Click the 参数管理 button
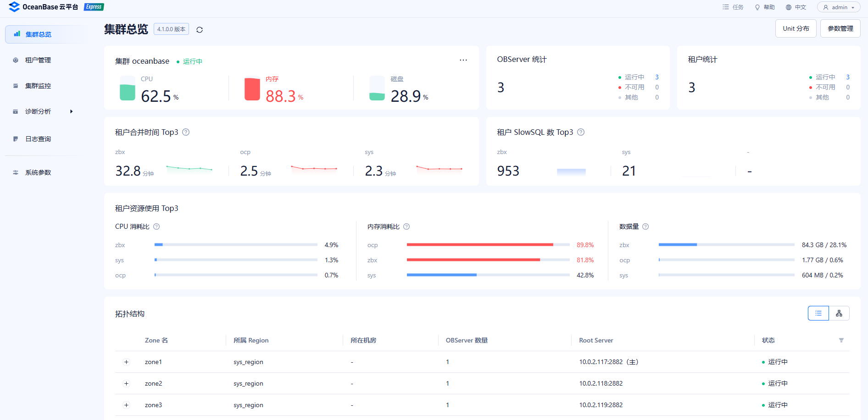 tap(840, 28)
